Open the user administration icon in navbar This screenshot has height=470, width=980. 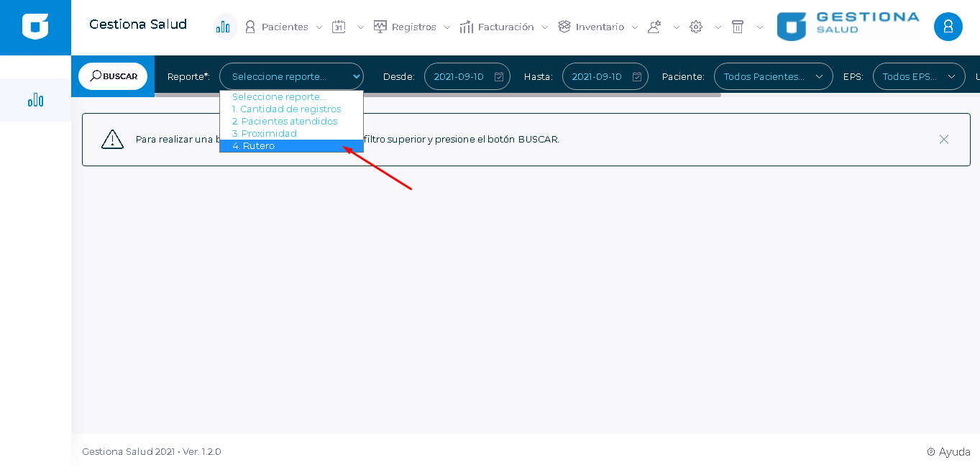(654, 27)
